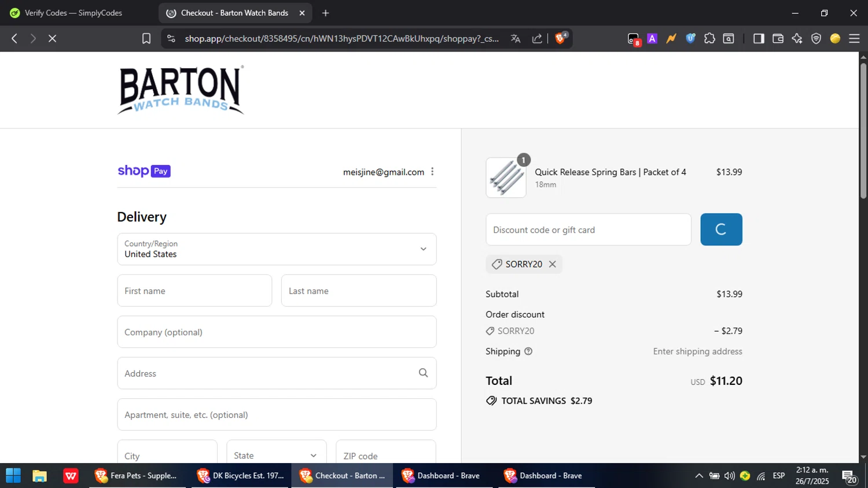Click the Shop Pay logo
The height and width of the screenshot is (488, 868).
[144, 171]
